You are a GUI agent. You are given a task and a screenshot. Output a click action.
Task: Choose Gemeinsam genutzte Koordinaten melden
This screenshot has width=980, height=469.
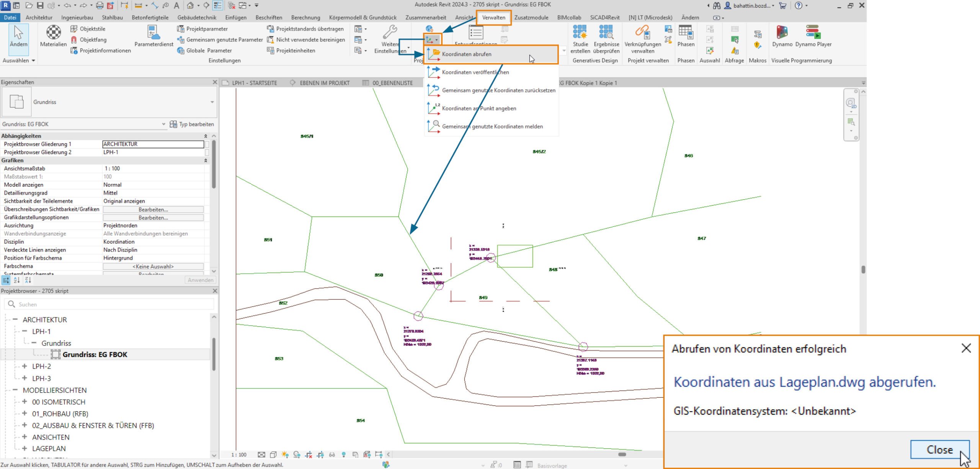[x=492, y=126]
